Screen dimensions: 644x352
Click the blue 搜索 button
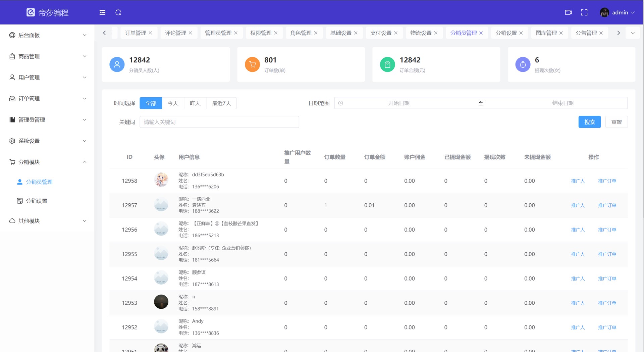tap(589, 122)
